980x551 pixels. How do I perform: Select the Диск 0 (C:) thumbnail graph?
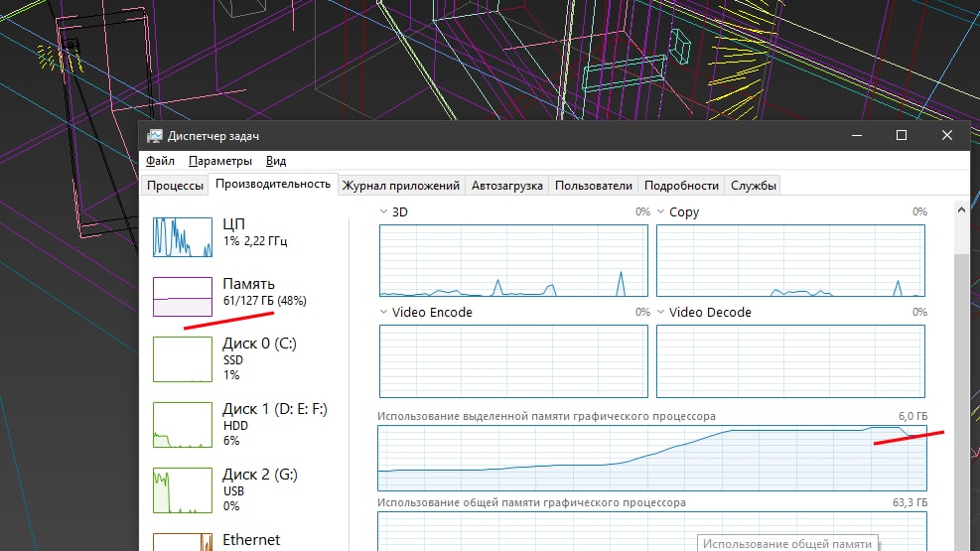(x=183, y=359)
